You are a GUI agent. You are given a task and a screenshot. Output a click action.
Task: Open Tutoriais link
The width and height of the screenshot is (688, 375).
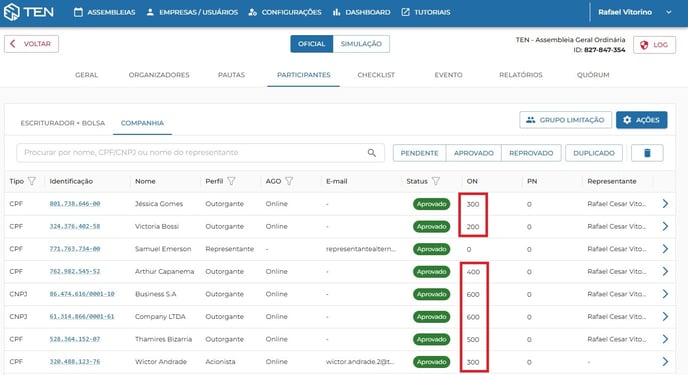coord(426,12)
